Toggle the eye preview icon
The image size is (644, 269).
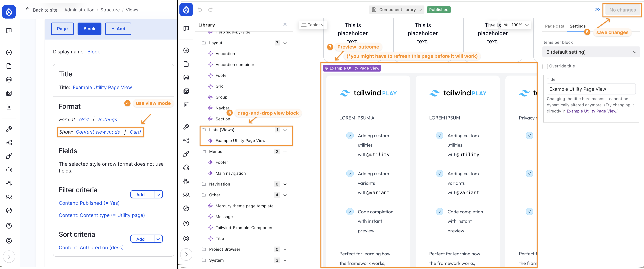point(597,10)
